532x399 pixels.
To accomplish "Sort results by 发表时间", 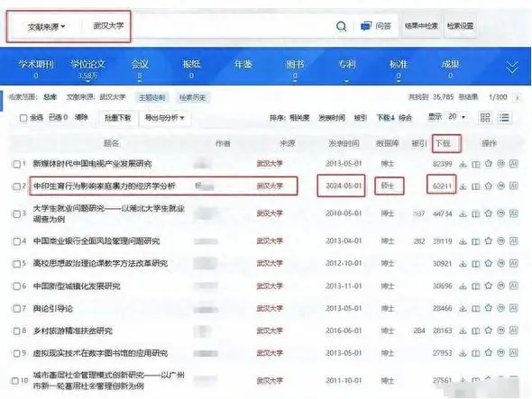I will point(332,118).
